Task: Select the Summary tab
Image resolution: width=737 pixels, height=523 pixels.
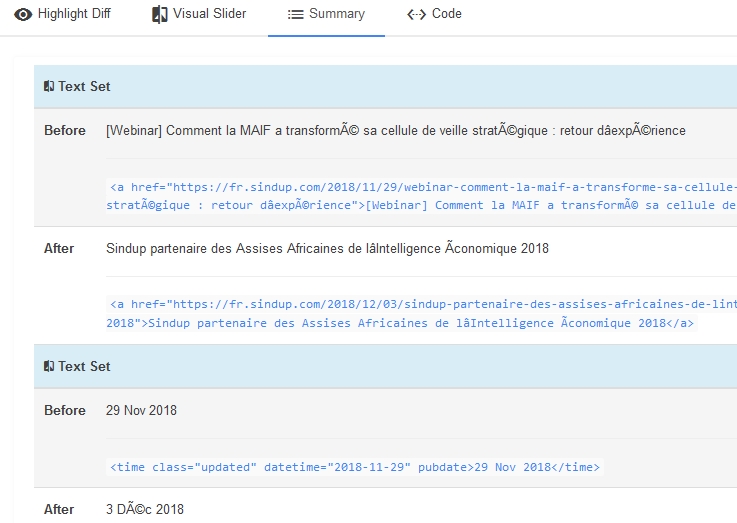Action: [326, 14]
